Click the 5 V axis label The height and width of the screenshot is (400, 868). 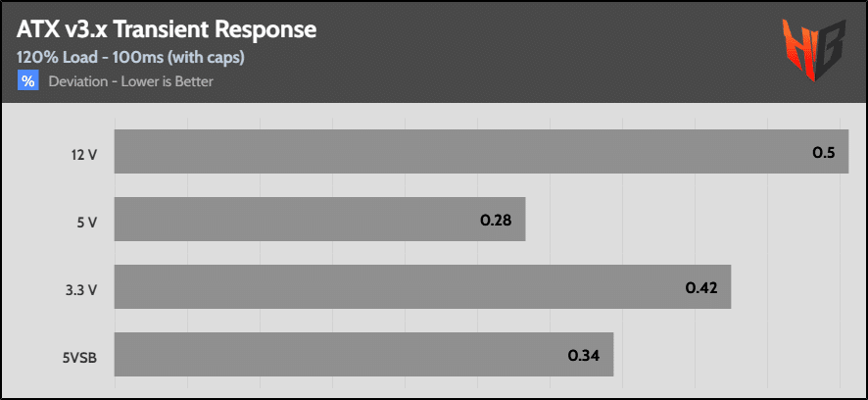(x=87, y=223)
